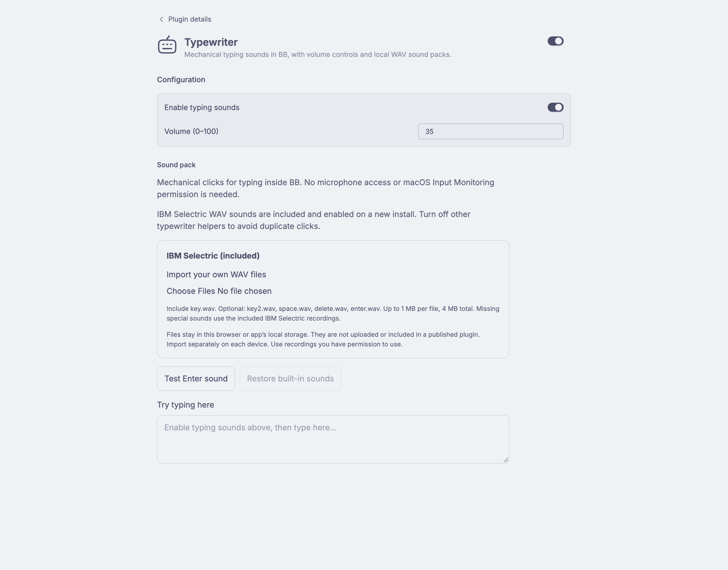
Task: Click Restore built-in sounds
Action: click(x=290, y=379)
